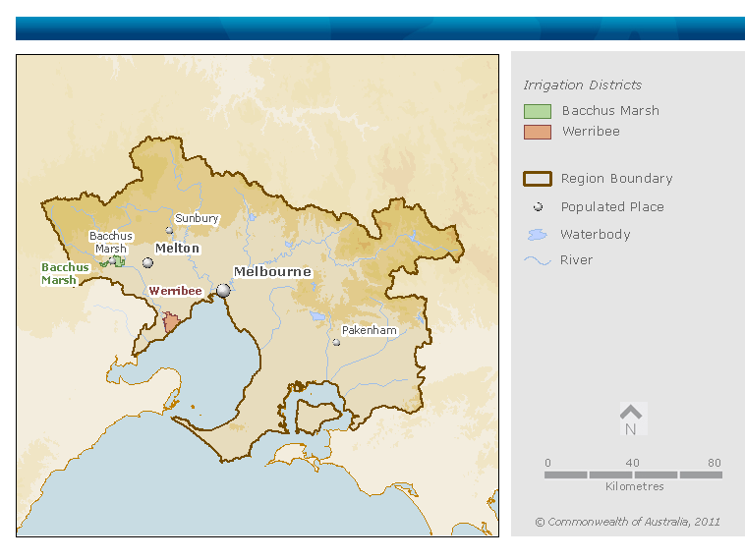
Task: Select the green Bacchus Marsh irrigation area on map
Action: click(x=119, y=260)
